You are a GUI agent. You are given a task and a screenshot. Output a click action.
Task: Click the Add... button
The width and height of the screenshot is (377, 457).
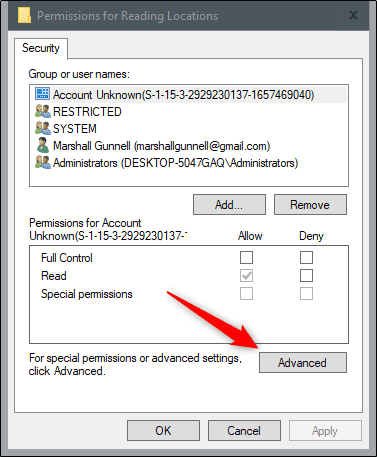pos(229,204)
